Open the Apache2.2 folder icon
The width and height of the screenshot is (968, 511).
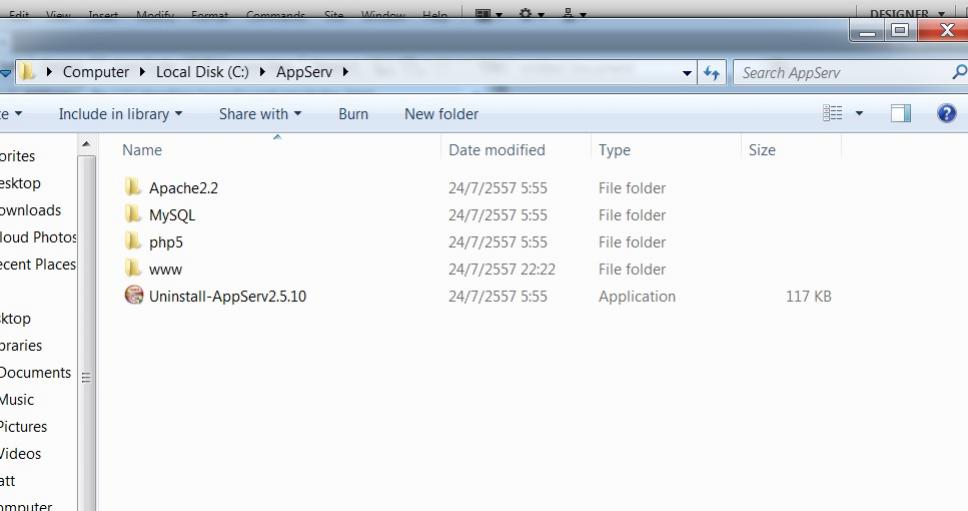pyautogui.click(x=133, y=187)
